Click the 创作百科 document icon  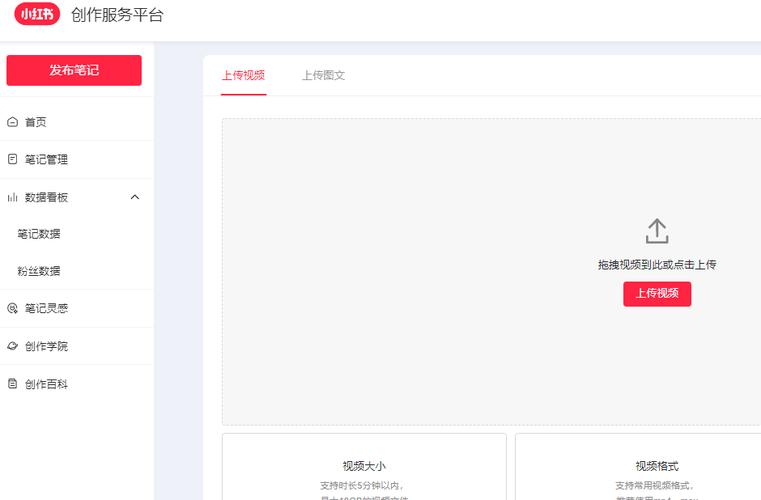click(12, 384)
